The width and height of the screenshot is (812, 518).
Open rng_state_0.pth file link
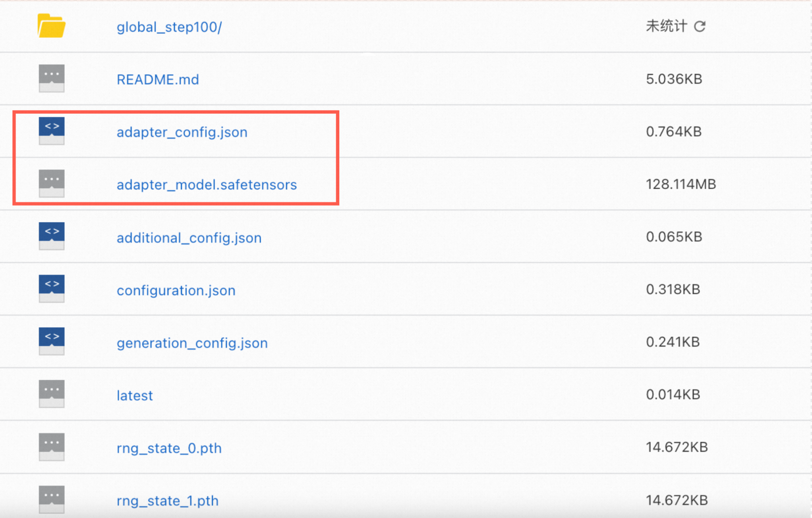click(169, 448)
